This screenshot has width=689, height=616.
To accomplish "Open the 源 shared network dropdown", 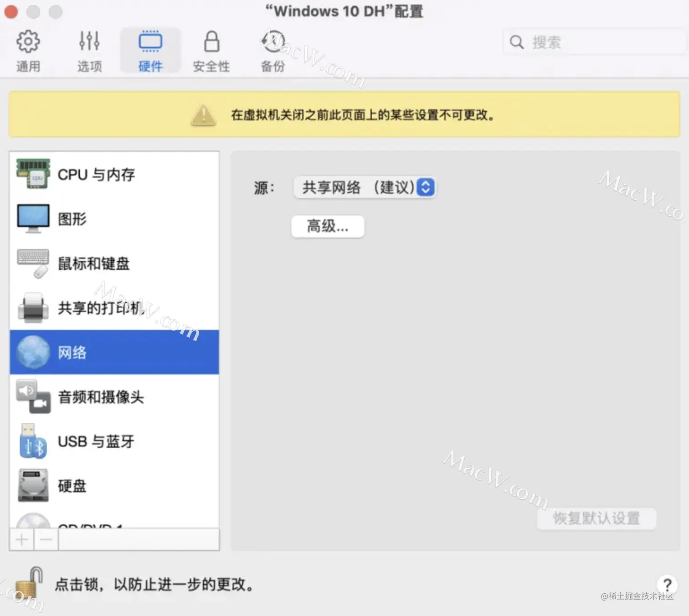I will [x=365, y=187].
